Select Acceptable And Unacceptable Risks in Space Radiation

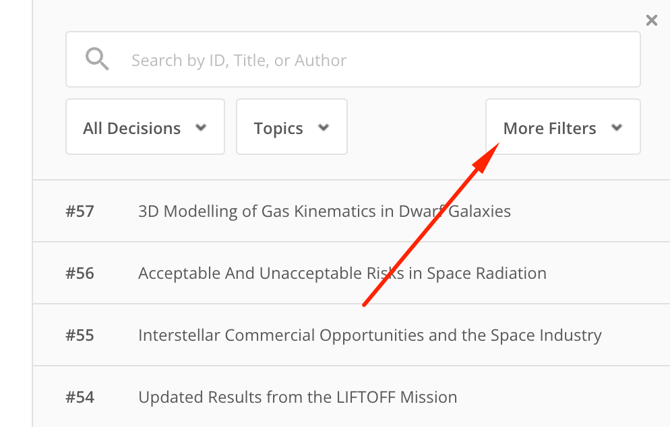tap(342, 273)
